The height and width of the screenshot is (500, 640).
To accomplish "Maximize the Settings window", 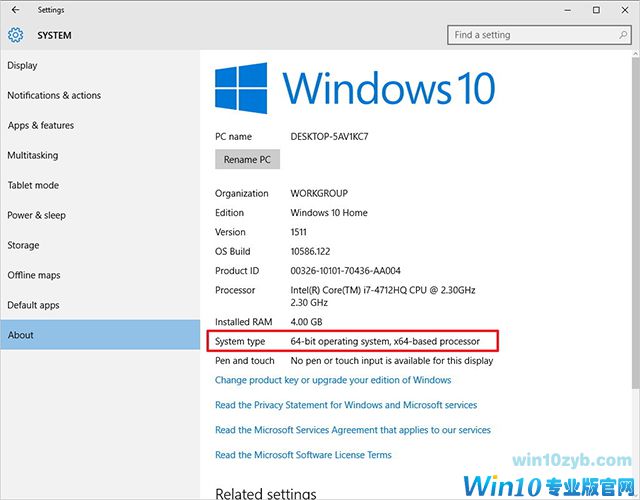I will point(596,10).
